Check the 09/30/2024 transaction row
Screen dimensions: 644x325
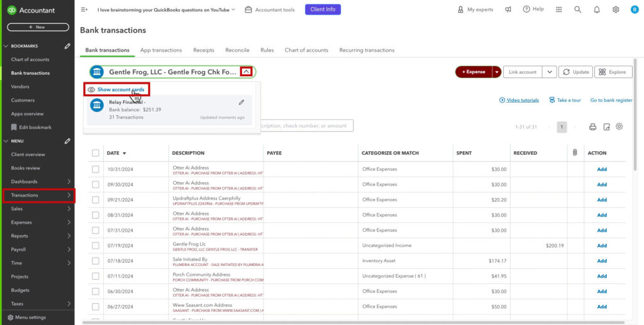[96, 185]
